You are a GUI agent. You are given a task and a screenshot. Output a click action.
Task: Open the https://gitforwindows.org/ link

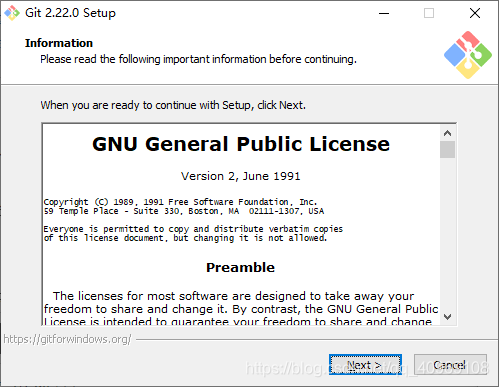pos(67,339)
